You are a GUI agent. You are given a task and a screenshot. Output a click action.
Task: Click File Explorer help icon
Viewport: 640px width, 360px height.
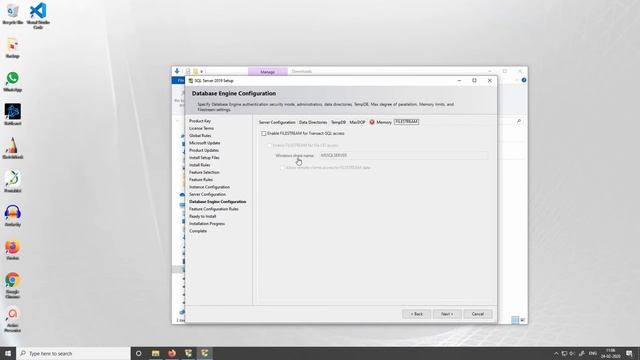pos(524,80)
